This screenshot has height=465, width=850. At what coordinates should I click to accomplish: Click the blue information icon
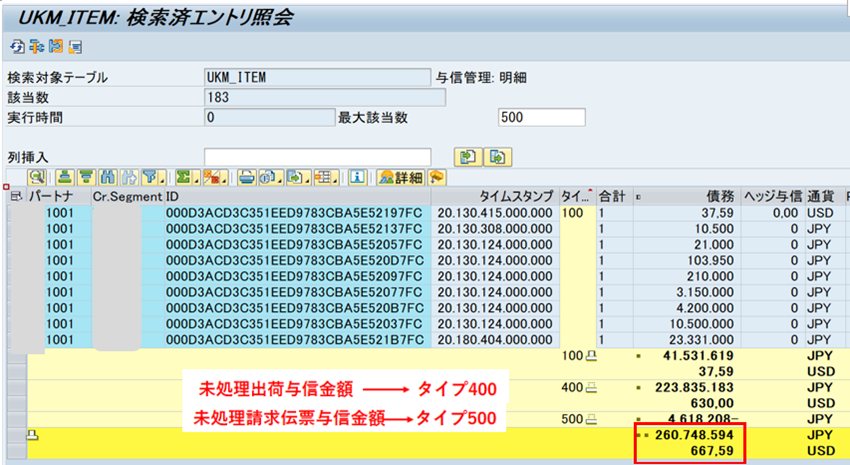357,177
